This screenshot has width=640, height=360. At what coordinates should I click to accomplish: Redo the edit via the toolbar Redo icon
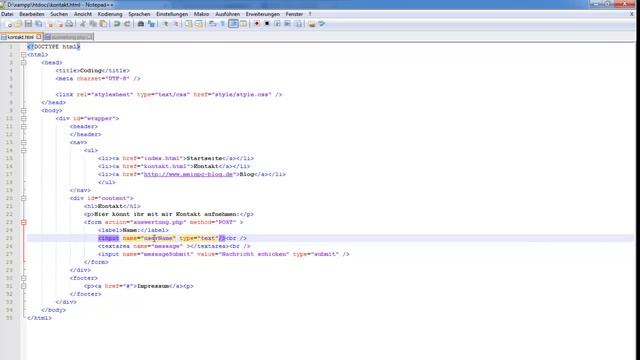[x=127, y=24]
